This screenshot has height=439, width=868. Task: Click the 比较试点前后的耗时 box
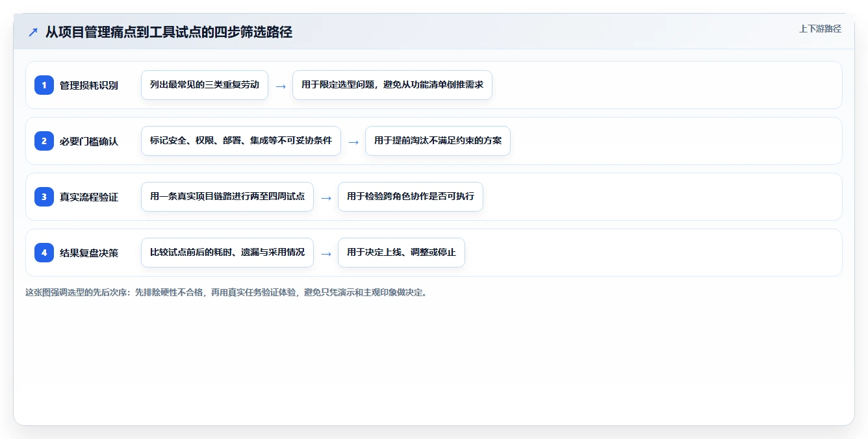pos(227,253)
